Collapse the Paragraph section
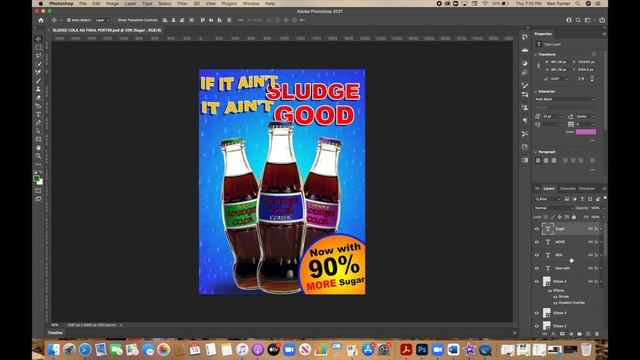Viewport: 640px width, 360px height. pos(536,152)
